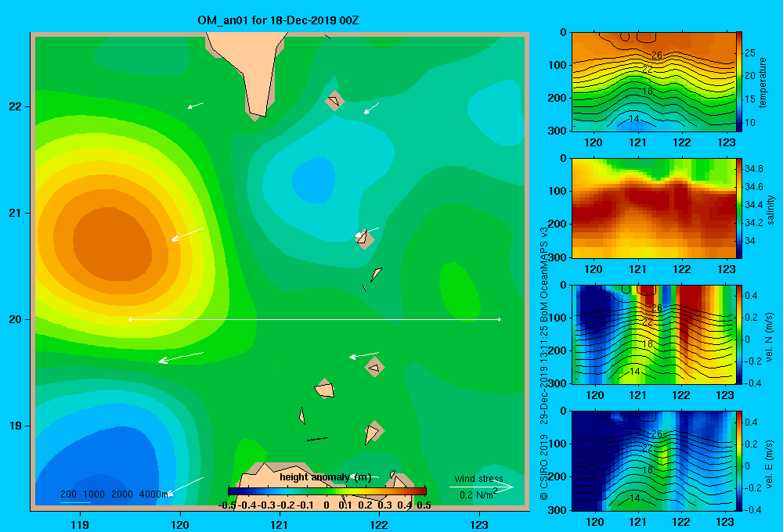Image resolution: width=783 pixels, height=532 pixels.
Task: Click the east endpoint of the white transect line
Action: 500,319
